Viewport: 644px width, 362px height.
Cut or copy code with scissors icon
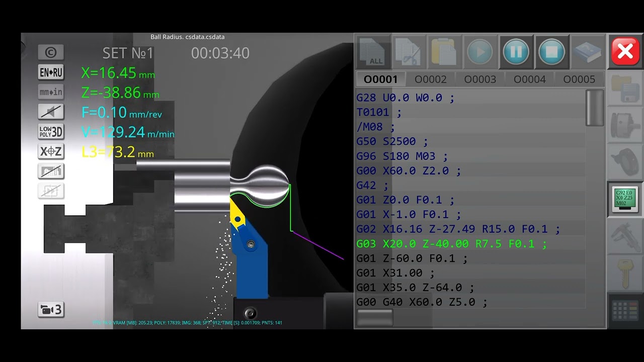coord(409,52)
